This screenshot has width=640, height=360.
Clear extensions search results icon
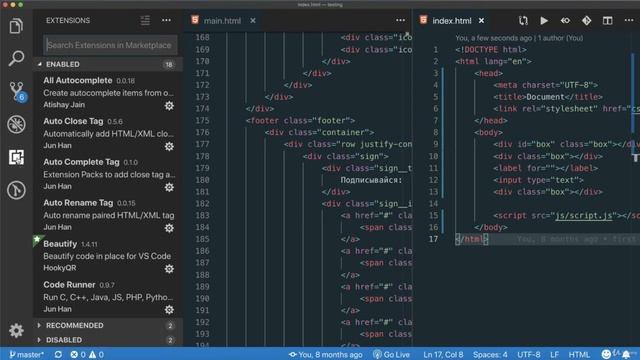coord(145,20)
